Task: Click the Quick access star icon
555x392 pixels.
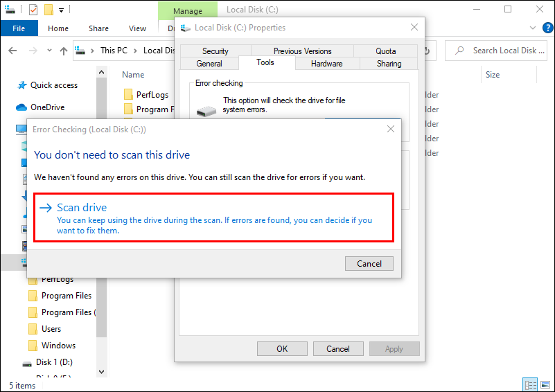Action: tap(22, 85)
